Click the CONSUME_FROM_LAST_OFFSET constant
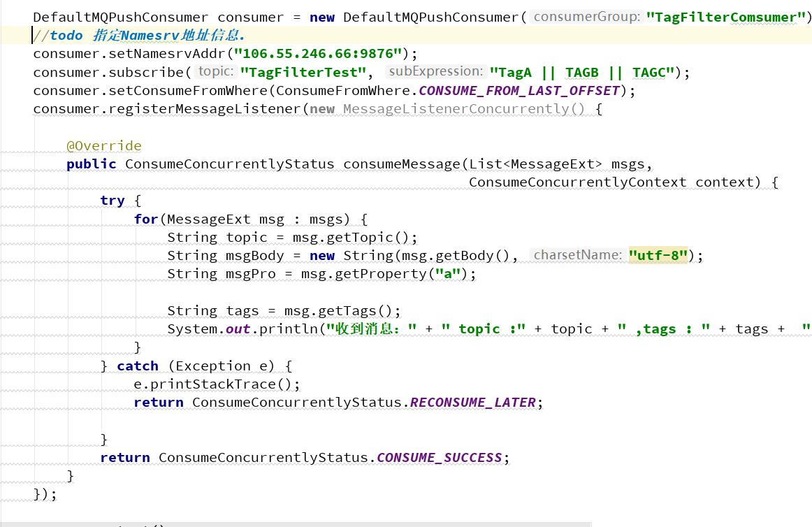 click(x=519, y=91)
